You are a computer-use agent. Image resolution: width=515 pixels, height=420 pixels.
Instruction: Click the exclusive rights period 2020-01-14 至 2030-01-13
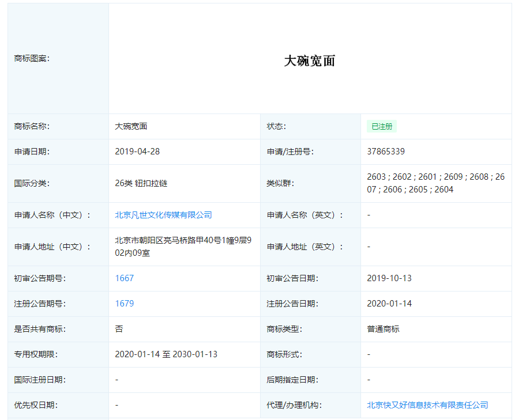pyautogui.click(x=166, y=354)
